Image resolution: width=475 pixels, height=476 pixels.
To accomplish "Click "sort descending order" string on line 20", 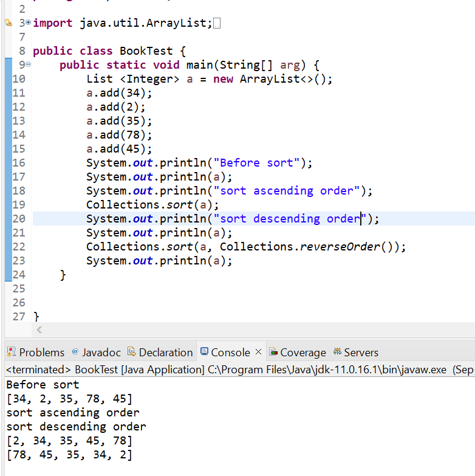I will coord(290,219).
